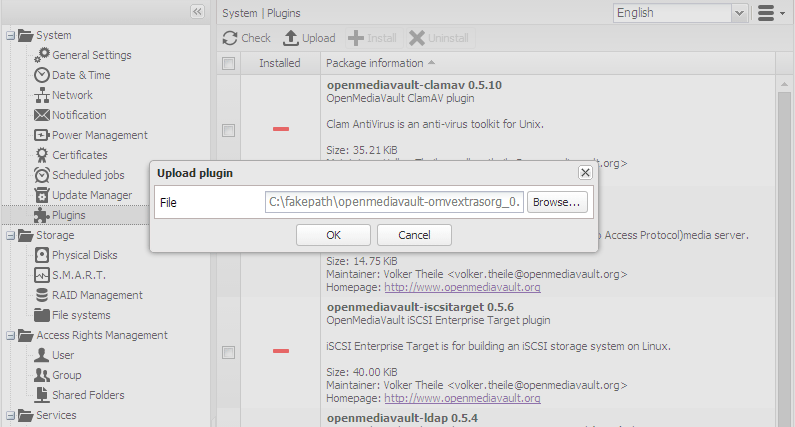Select Certificates in the tree

click(x=80, y=155)
